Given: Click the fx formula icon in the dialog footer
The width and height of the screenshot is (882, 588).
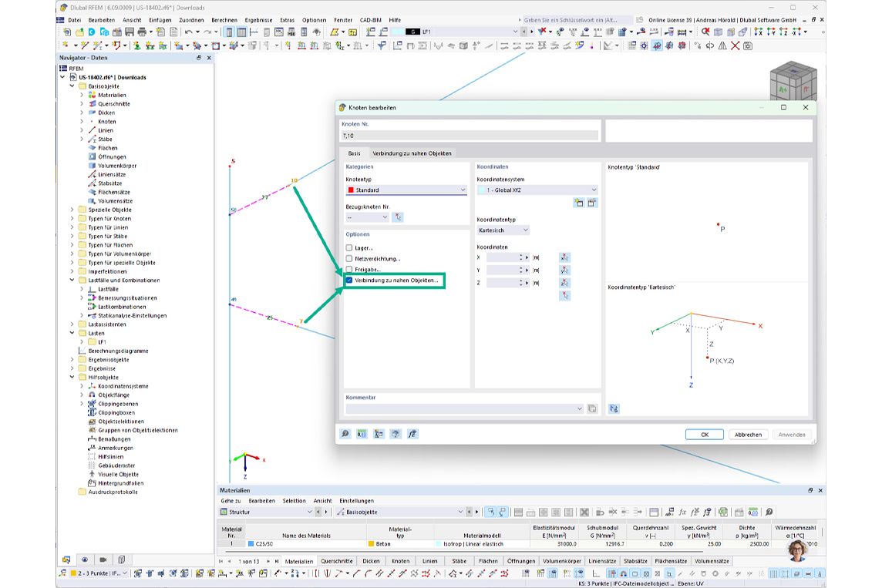Looking at the screenshot, I should (412, 434).
